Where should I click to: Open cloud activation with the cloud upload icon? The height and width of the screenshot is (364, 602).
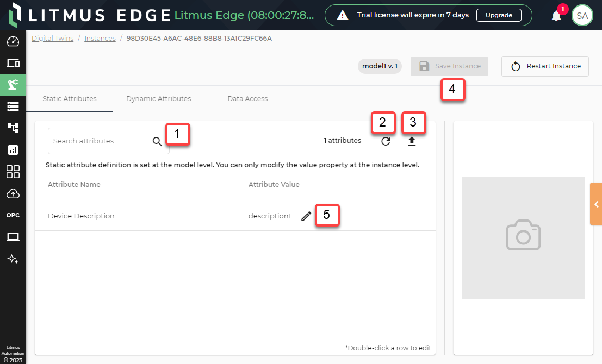tap(13, 193)
